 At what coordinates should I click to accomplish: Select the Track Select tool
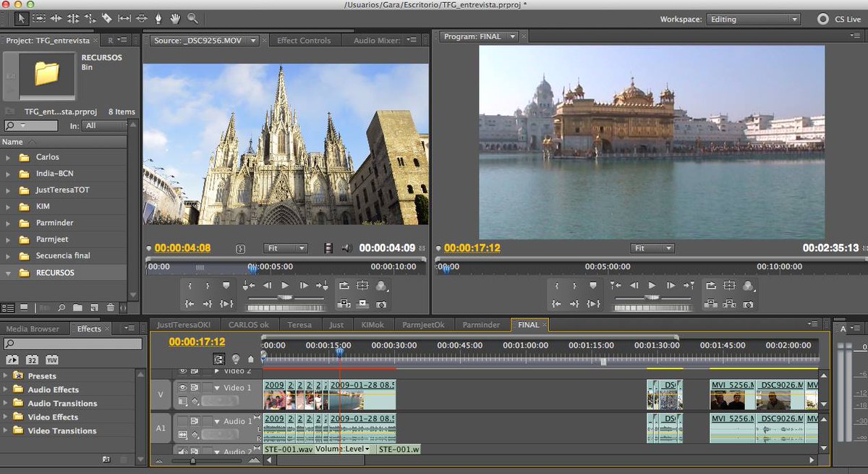(38, 18)
